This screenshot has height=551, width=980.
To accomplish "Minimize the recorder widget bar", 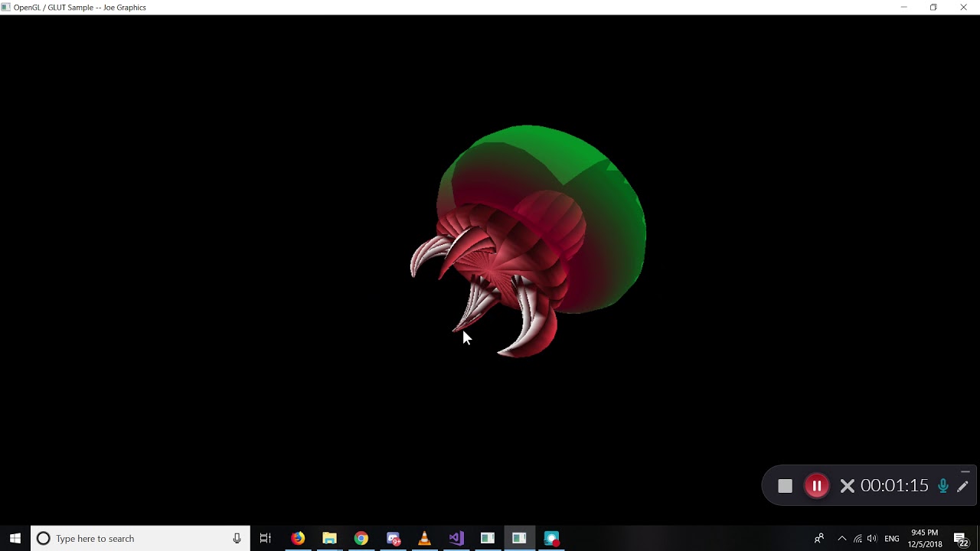I will pyautogui.click(x=965, y=472).
